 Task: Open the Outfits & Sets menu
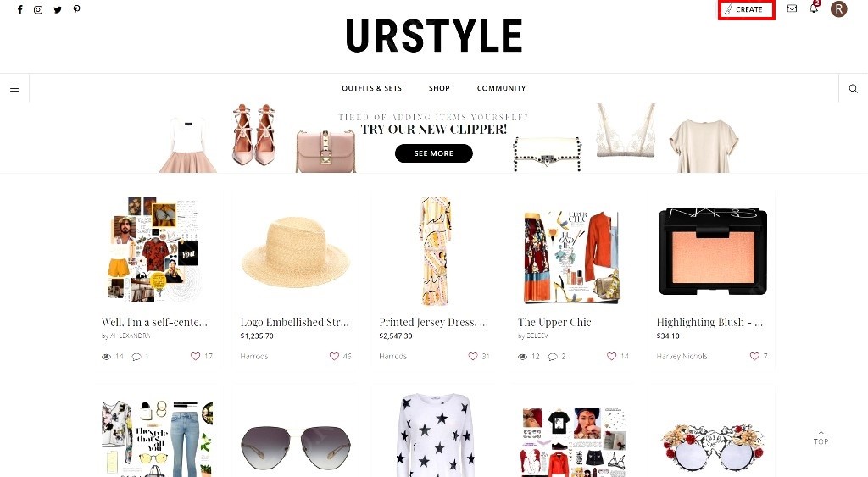coord(371,88)
